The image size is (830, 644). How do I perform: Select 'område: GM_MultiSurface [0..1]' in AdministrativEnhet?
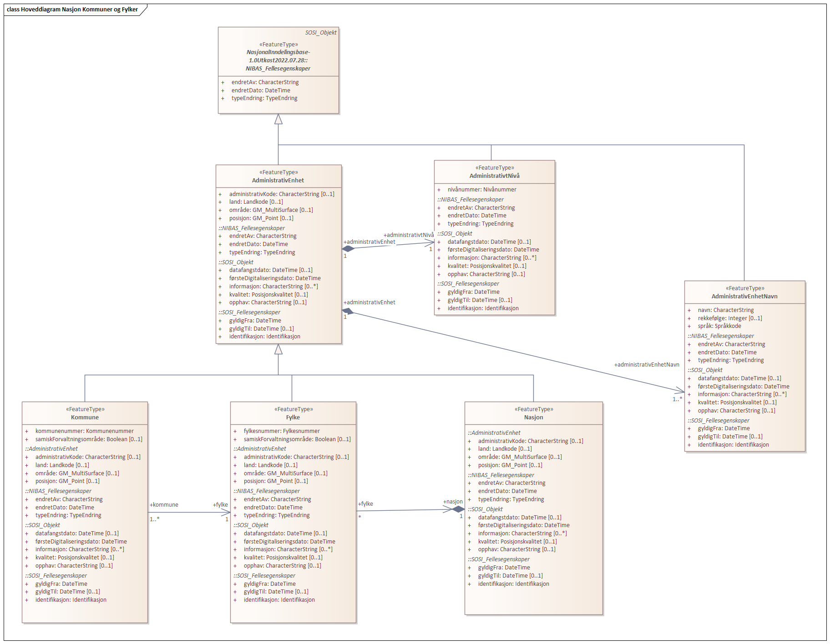[x=271, y=210]
